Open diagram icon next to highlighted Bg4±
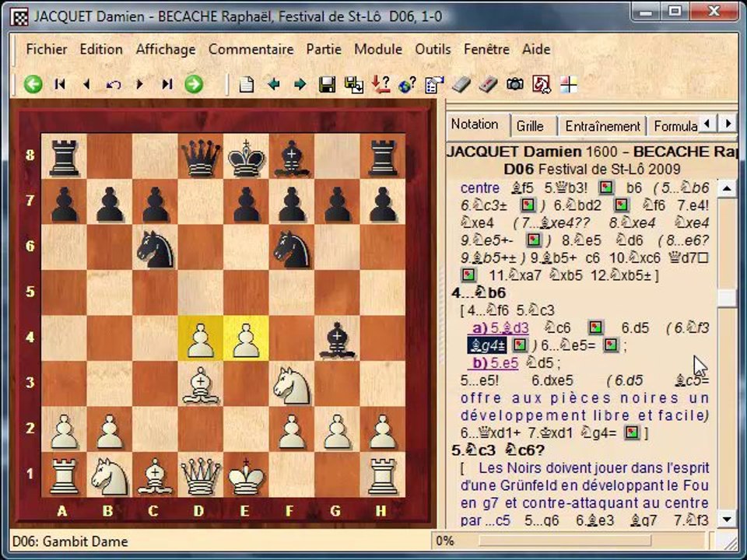 tap(520, 345)
